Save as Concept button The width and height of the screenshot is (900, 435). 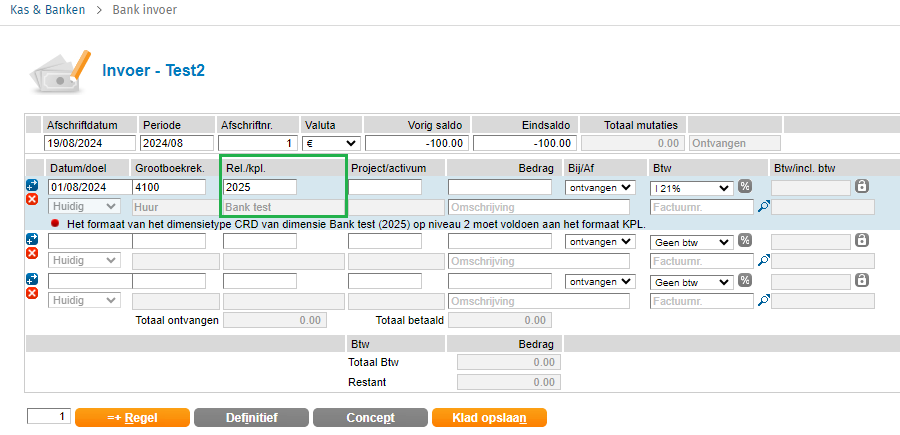pyautogui.click(x=370, y=417)
